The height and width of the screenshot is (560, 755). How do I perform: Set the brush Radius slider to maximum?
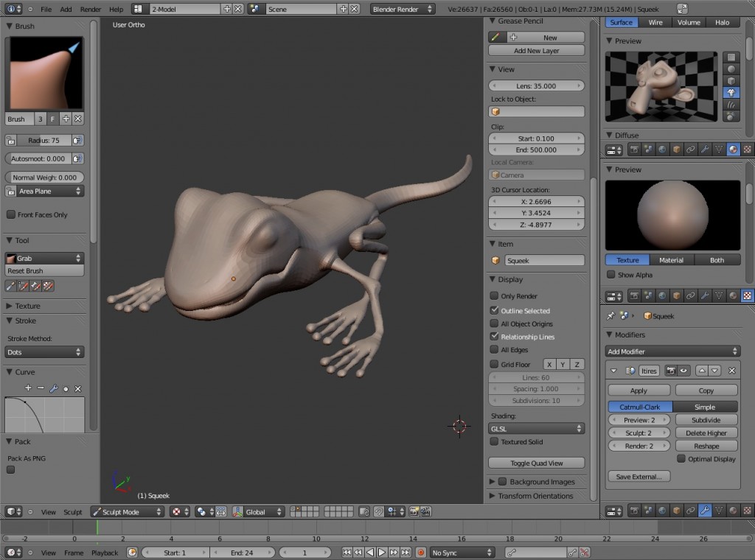click(x=70, y=140)
